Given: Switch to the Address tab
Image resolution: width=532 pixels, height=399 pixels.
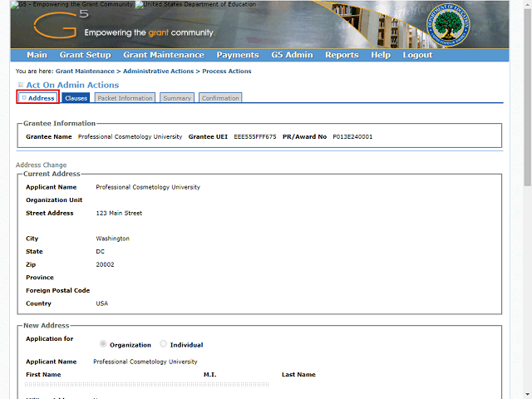Looking at the screenshot, I should tap(38, 98).
